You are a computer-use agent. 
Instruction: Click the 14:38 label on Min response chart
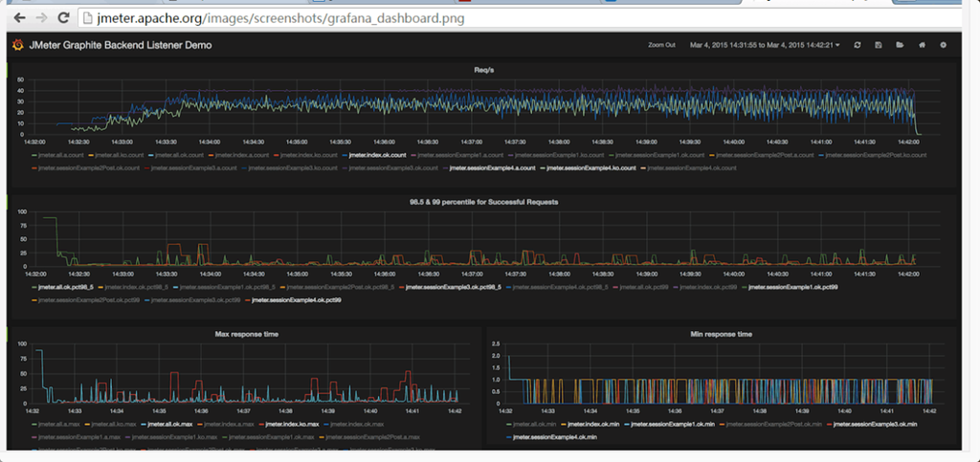[x=759, y=410]
